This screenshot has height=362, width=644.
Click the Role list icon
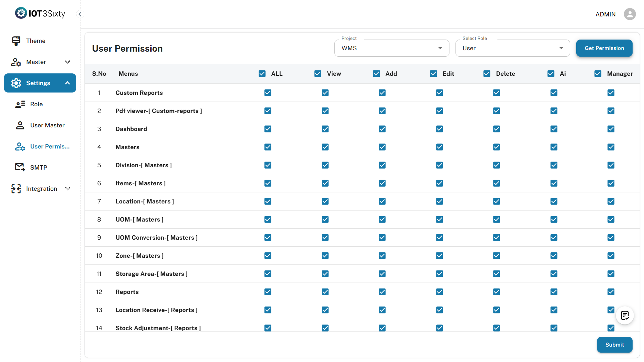pyautogui.click(x=20, y=104)
